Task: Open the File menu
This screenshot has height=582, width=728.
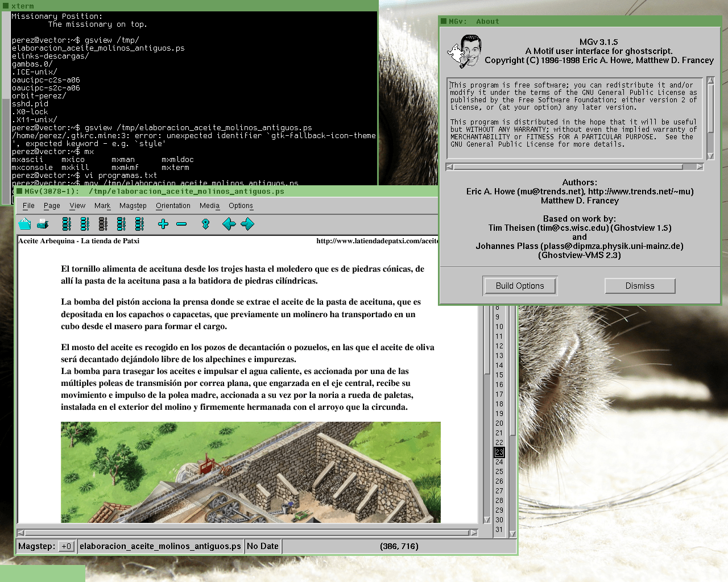Action: pos(28,206)
